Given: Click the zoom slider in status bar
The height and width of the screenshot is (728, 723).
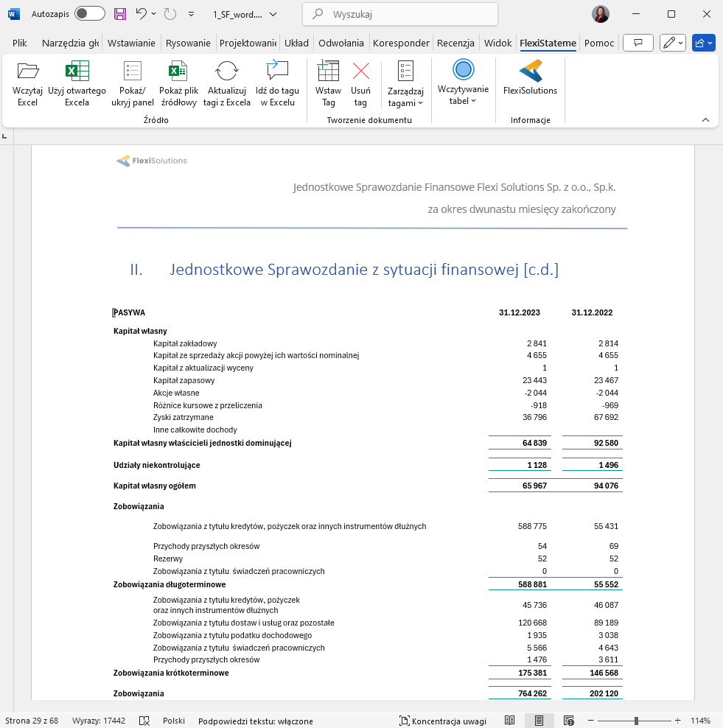Looking at the screenshot, I should [636, 721].
